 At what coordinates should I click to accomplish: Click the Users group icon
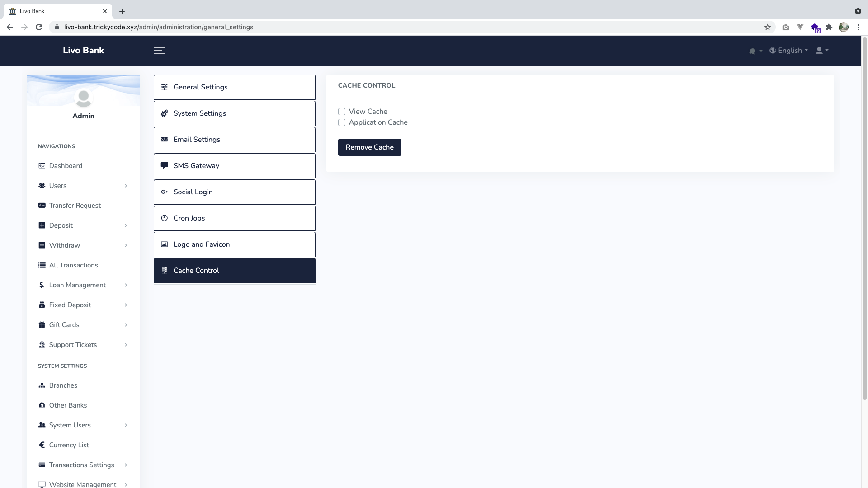(42, 186)
